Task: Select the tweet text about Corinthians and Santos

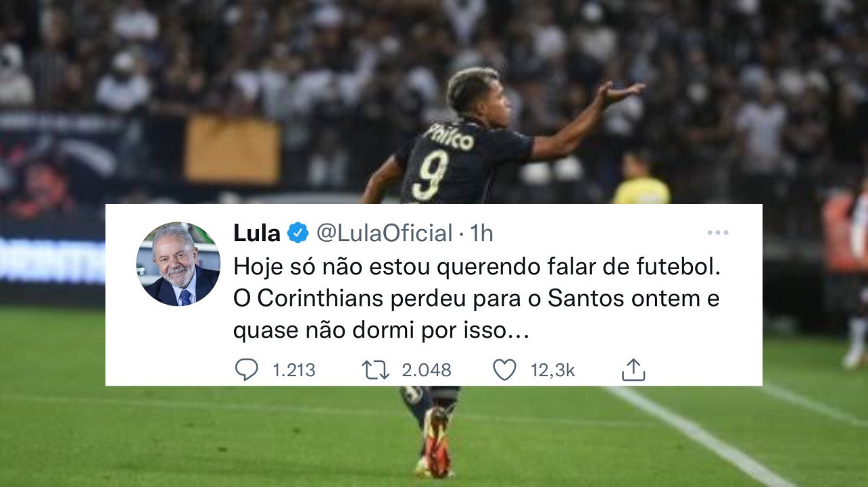Action: [477, 299]
